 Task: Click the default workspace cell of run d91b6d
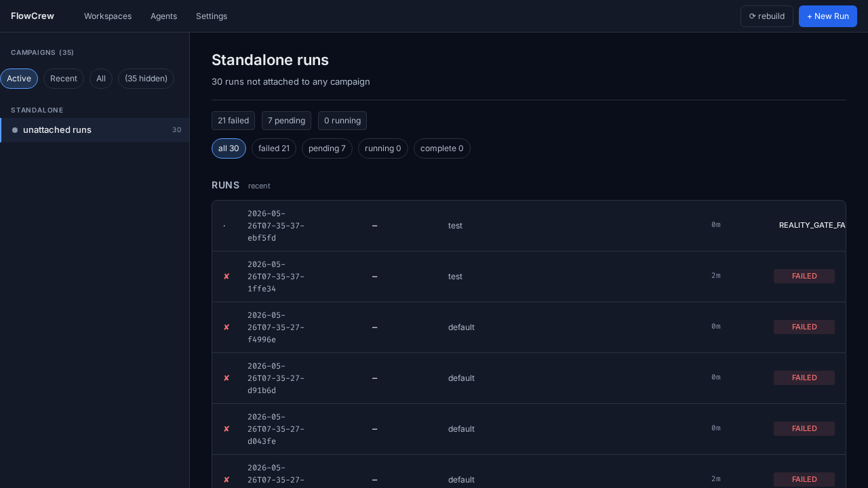[461, 378]
